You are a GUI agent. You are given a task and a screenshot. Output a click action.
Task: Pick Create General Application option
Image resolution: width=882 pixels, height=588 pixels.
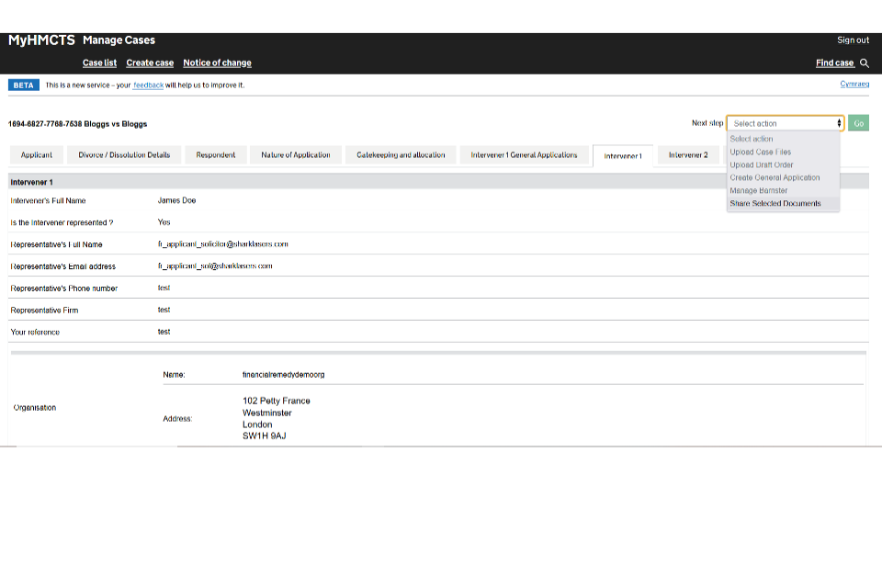click(775, 178)
